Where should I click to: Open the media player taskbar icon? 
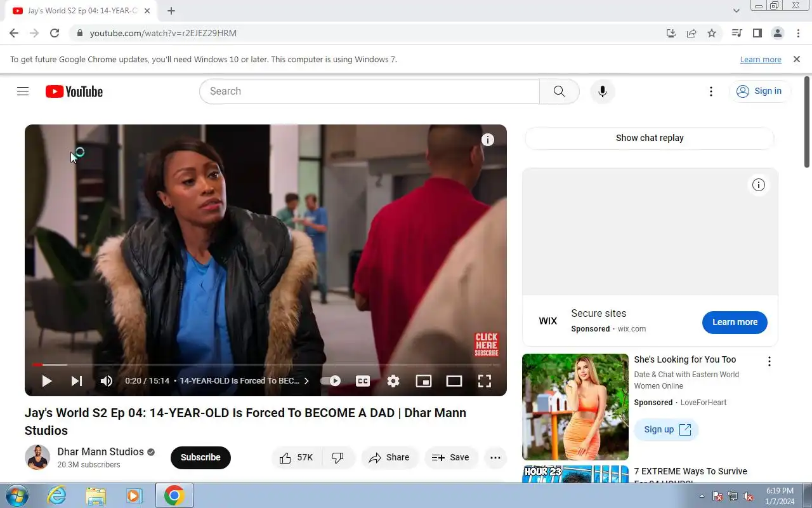point(134,495)
